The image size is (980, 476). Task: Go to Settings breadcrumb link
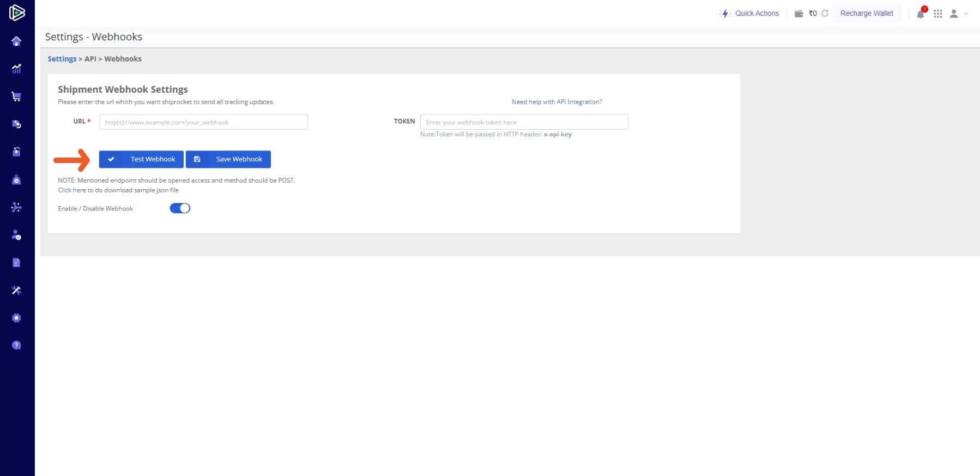(x=62, y=59)
